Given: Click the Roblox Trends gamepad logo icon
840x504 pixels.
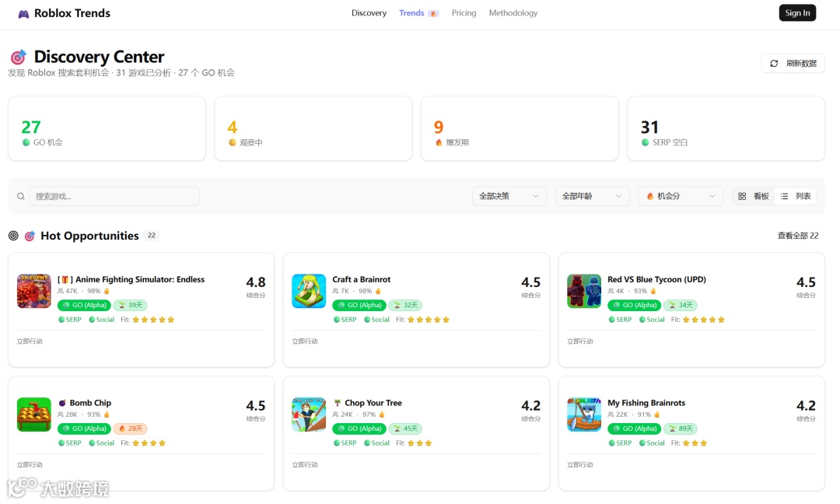Looking at the screenshot, I should coord(23,14).
